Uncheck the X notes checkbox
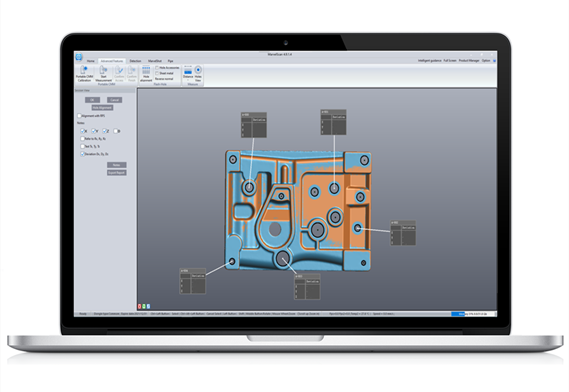The width and height of the screenshot is (569, 392). [82, 131]
